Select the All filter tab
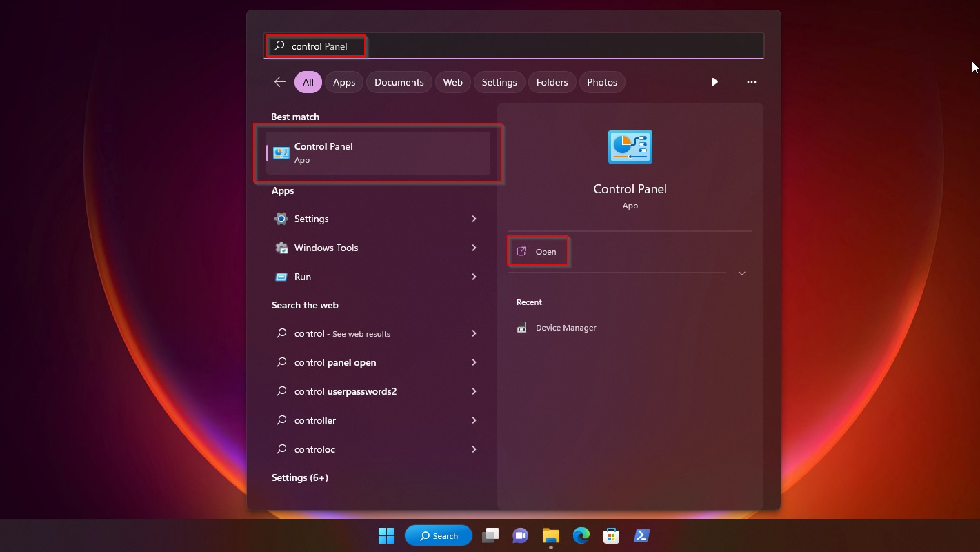This screenshot has width=980, height=552. point(308,82)
